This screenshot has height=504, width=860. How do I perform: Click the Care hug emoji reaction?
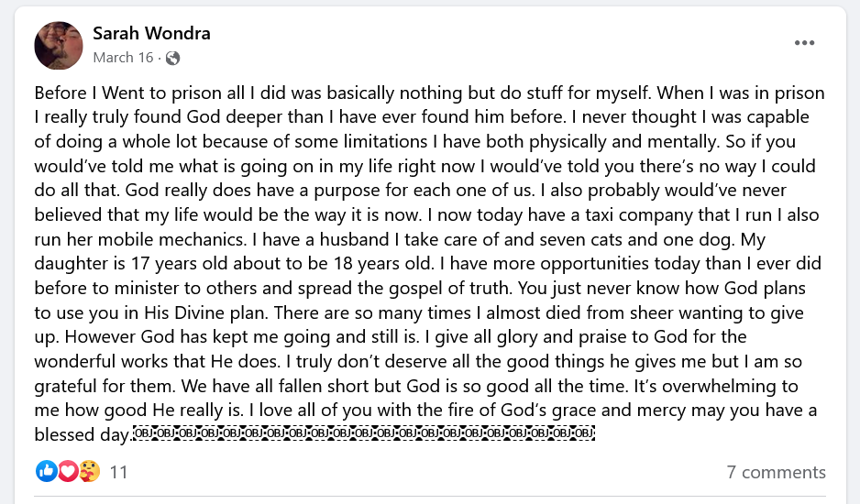[88, 472]
